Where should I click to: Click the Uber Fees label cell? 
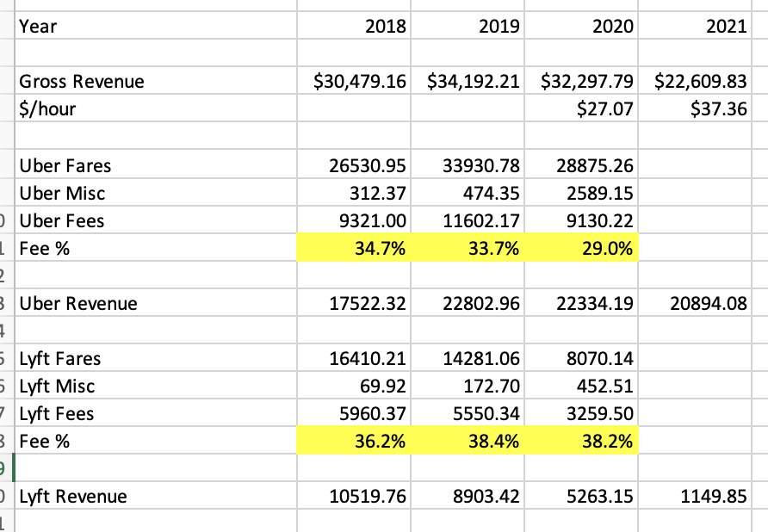point(156,220)
